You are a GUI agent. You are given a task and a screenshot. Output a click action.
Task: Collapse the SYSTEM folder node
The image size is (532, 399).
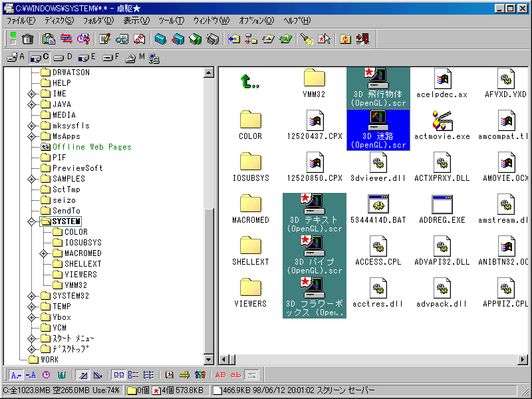coord(31,221)
